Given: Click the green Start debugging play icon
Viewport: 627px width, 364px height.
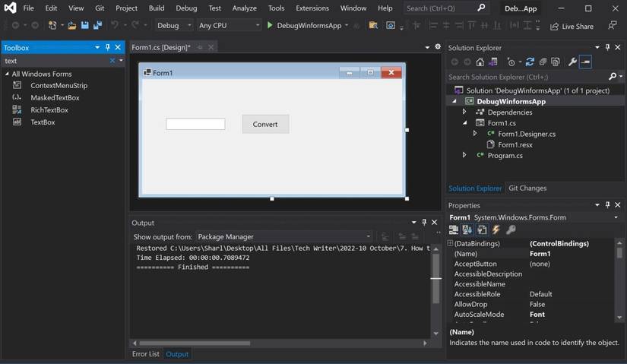Looking at the screenshot, I should click(270, 25).
